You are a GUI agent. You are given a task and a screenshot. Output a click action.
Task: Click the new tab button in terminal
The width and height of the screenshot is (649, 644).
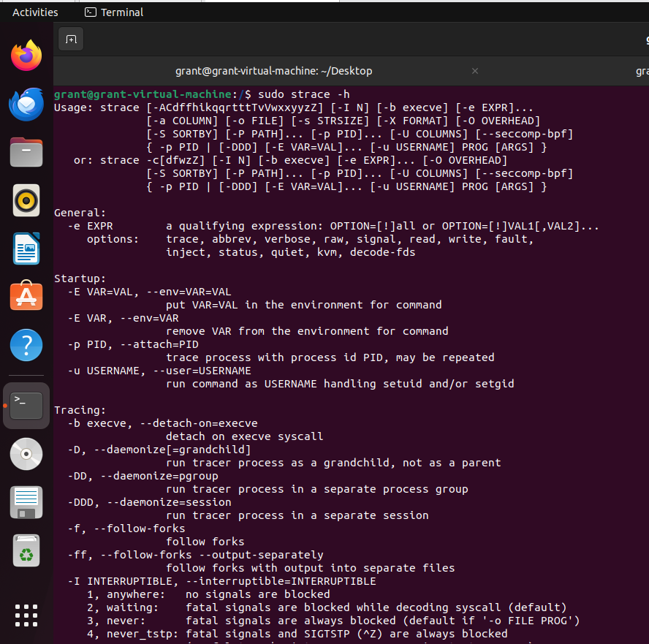point(71,39)
